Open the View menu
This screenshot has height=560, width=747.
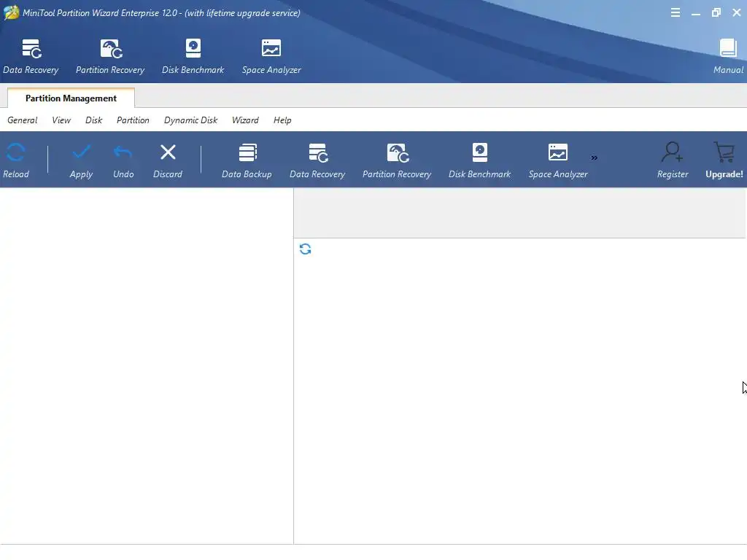(61, 120)
